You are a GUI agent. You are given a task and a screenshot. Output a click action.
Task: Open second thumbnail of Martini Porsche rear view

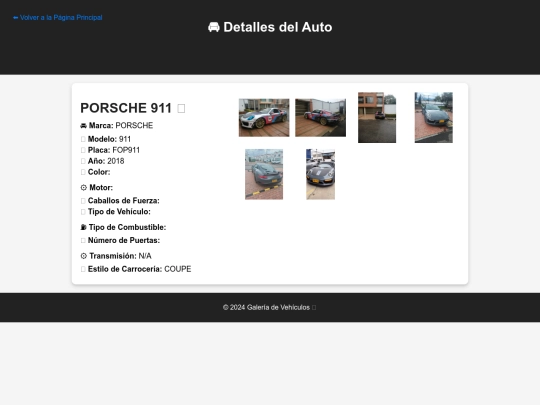click(x=321, y=118)
